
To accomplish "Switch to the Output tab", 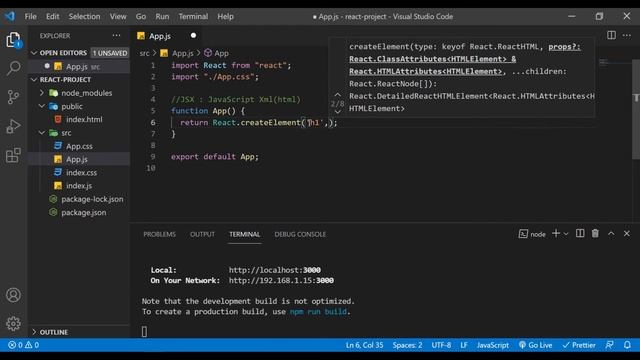I will tap(202, 234).
